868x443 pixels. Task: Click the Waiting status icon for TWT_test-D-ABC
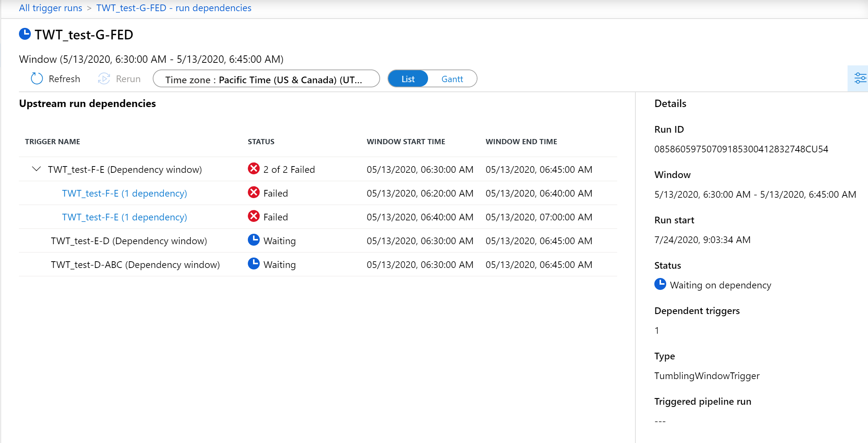tap(253, 264)
